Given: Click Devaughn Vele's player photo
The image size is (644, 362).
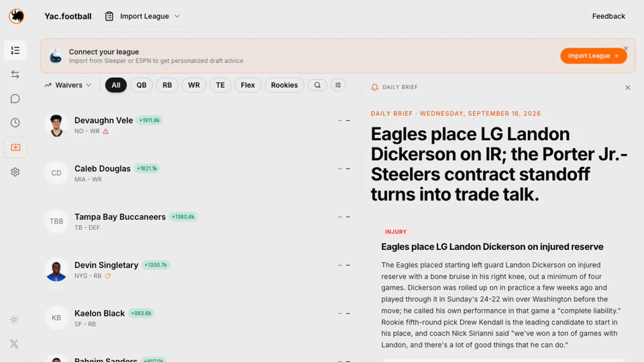Looking at the screenshot, I should point(56,125).
